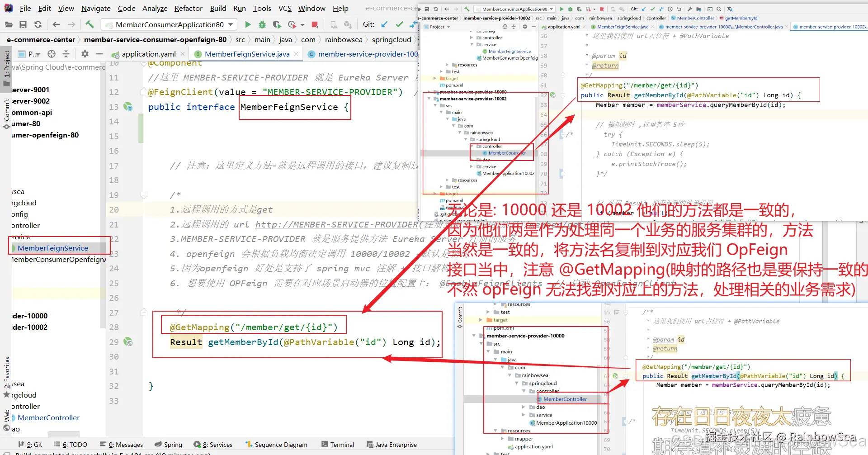The image size is (868, 455).
Task: Open the Sequence Diagram tool window
Action: (276, 445)
